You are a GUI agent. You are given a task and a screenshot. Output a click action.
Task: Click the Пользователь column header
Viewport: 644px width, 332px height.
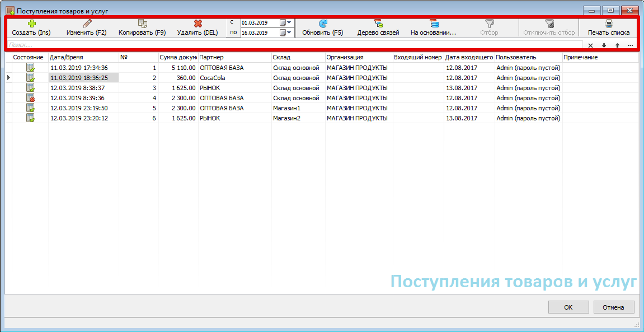click(x=529, y=58)
